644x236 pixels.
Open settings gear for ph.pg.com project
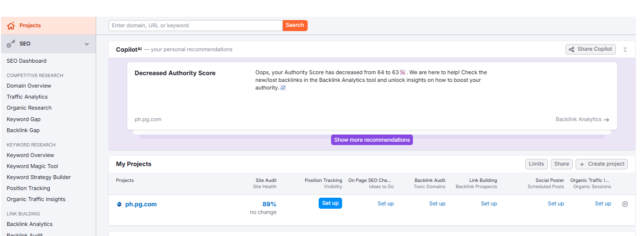point(625,204)
